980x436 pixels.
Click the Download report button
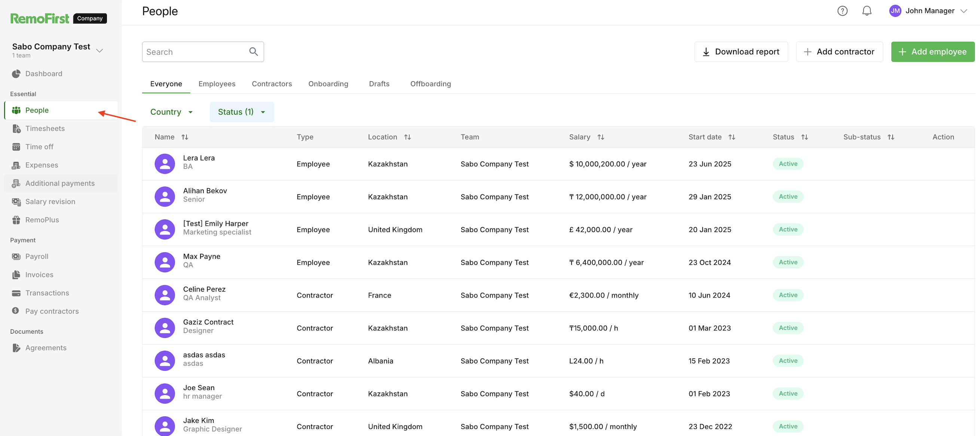741,52
